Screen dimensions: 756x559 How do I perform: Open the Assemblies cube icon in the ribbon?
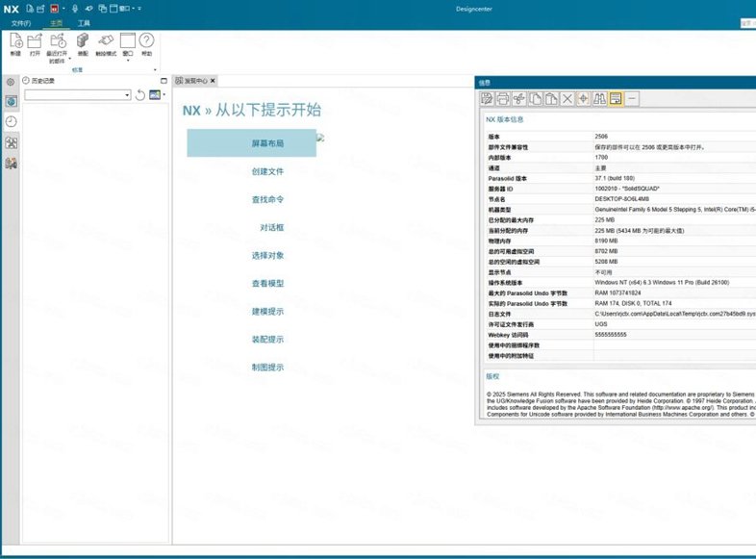pyautogui.click(x=83, y=41)
